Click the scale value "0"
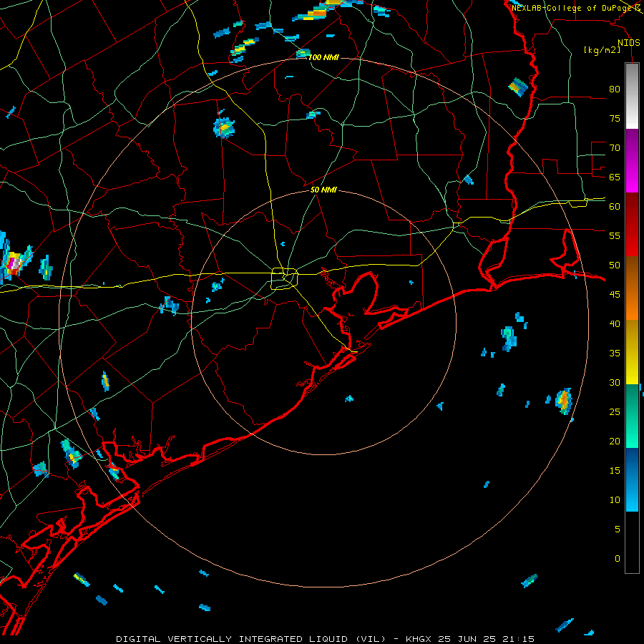This screenshot has height=644, width=644. tap(618, 559)
